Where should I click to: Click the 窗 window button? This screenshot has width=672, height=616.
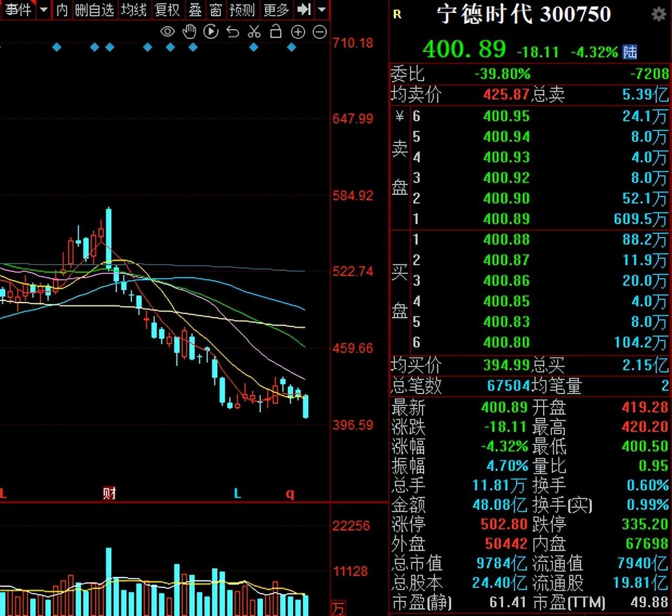215,10
